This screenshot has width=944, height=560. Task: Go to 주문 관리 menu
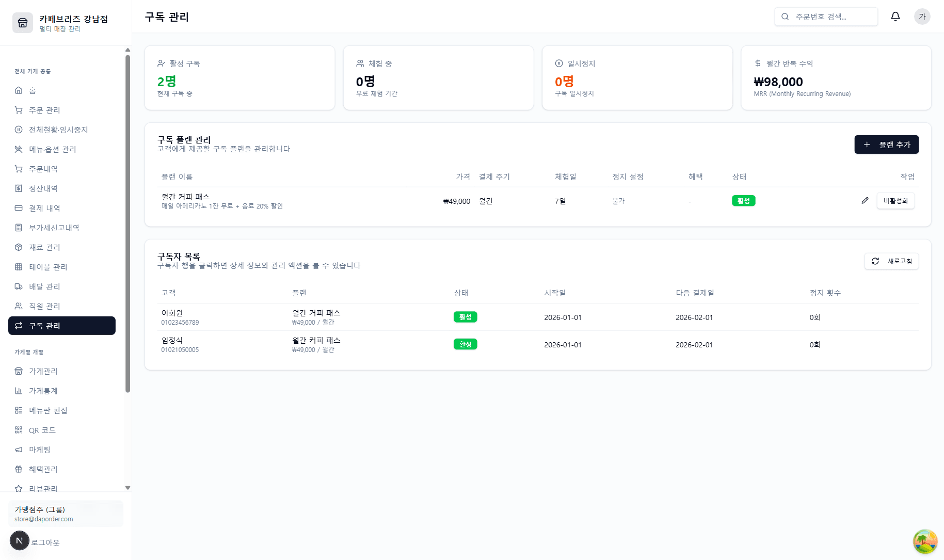pos(44,110)
